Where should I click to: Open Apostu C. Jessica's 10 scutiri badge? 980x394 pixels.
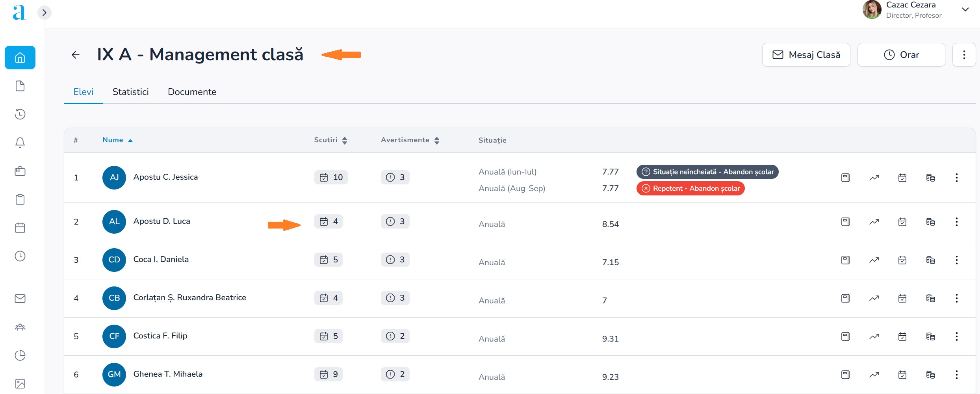click(x=331, y=177)
